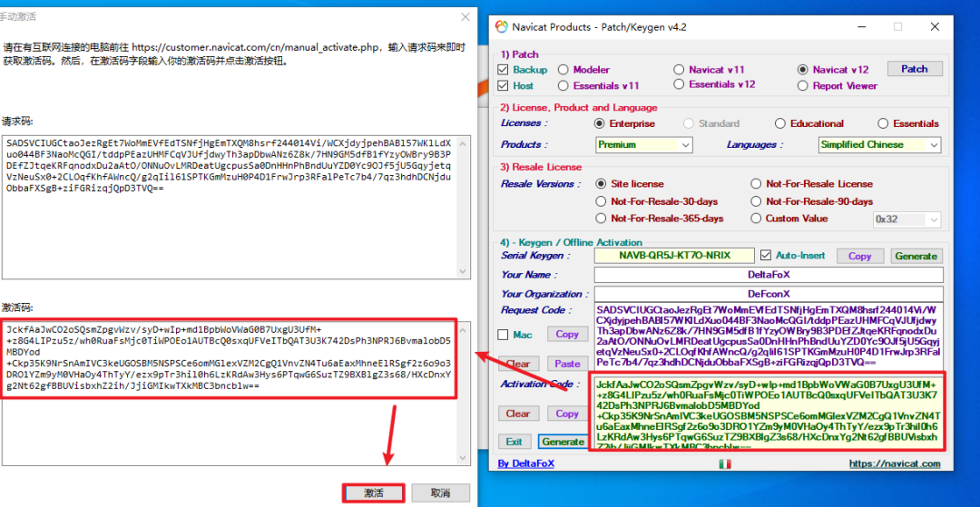Viewport: 980px width, 507px height.
Task: Click the '1) Patch' section heading
Action: [x=519, y=54]
